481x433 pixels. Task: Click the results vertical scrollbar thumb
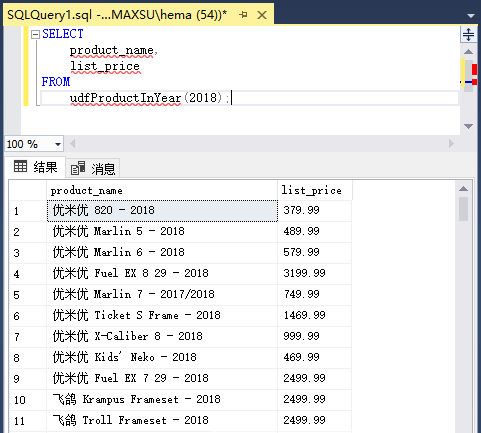[463, 209]
